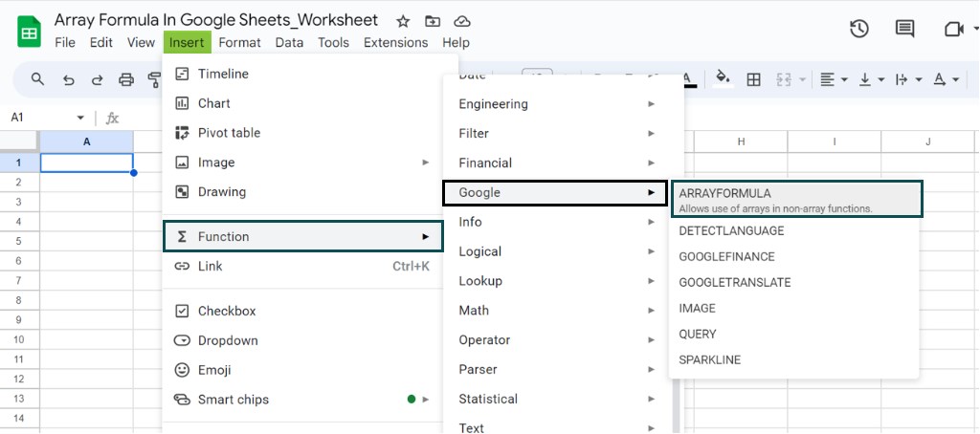Screen dimensions: 980x434
Task: Select the paint format roller
Action: (154, 79)
